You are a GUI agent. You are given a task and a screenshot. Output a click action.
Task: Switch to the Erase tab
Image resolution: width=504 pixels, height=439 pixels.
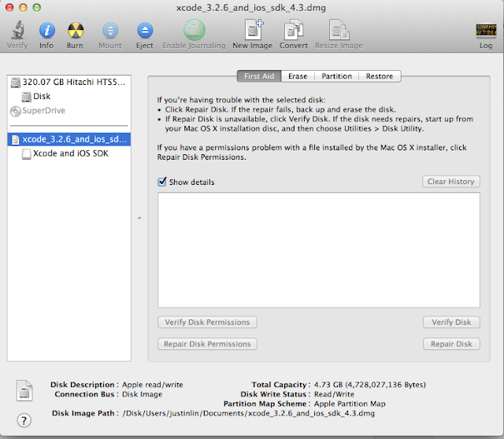pyautogui.click(x=298, y=76)
